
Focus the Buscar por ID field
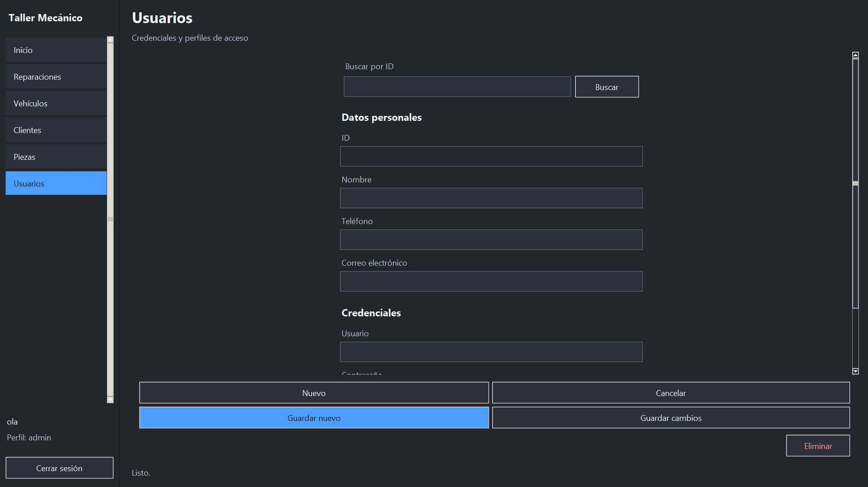pyautogui.click(x=457, y=87)
